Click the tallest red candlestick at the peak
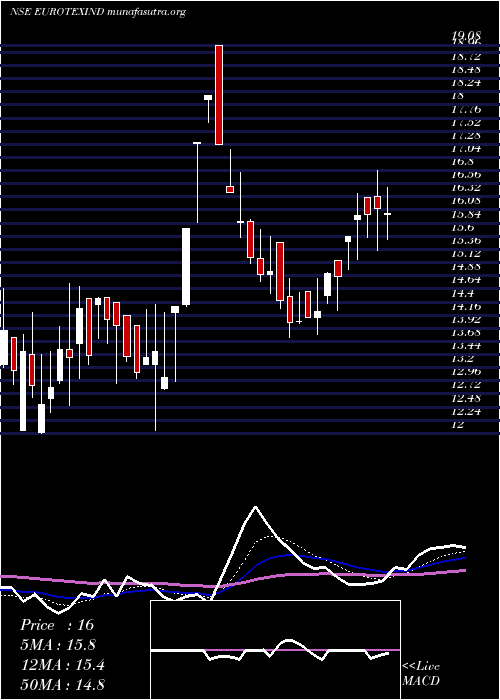The height and width of the screenshot is (700, 500). tap(219, 95)
